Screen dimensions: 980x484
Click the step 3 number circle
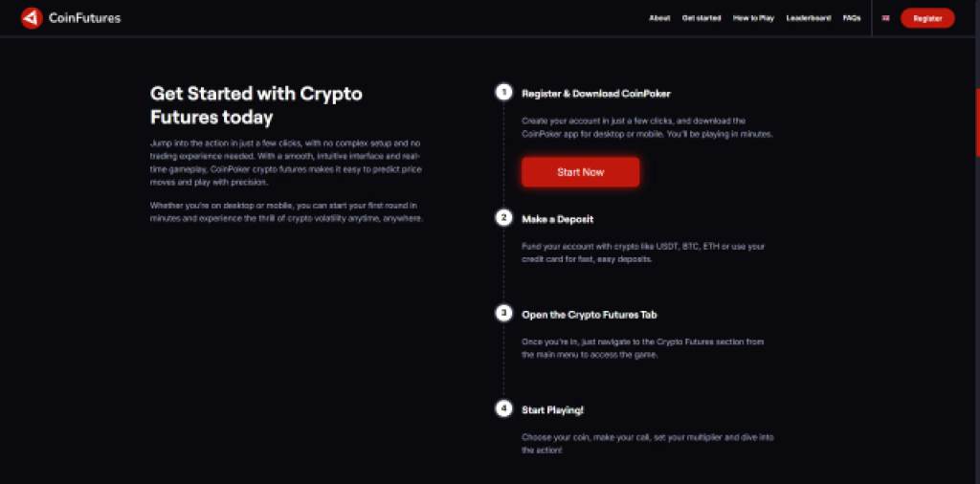coord(503,314)
